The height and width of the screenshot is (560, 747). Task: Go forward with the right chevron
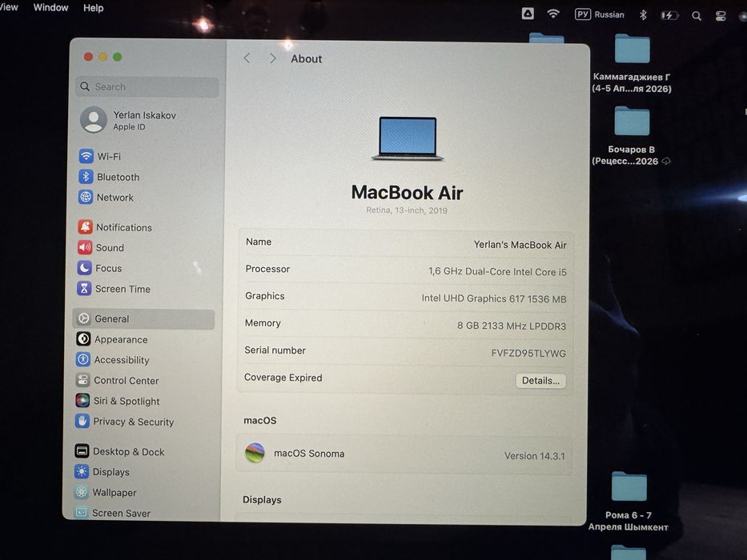[x=272, y=58]
